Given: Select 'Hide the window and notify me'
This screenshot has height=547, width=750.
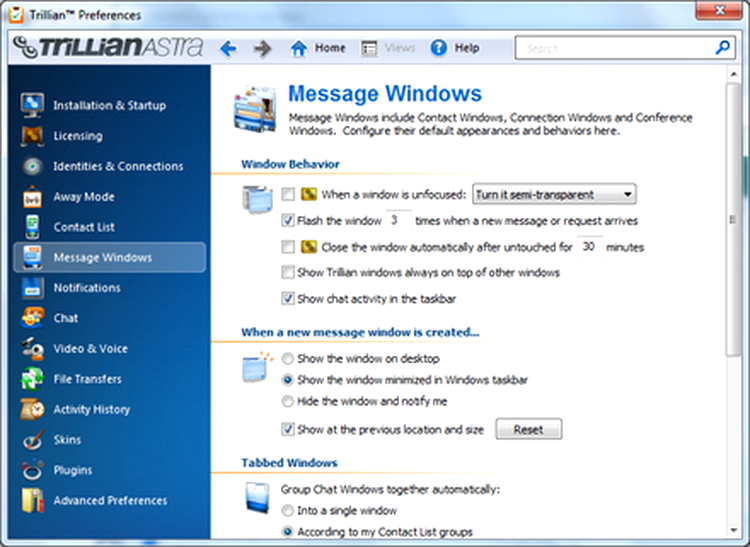Looking at the screenshot, I should point(287,401).
